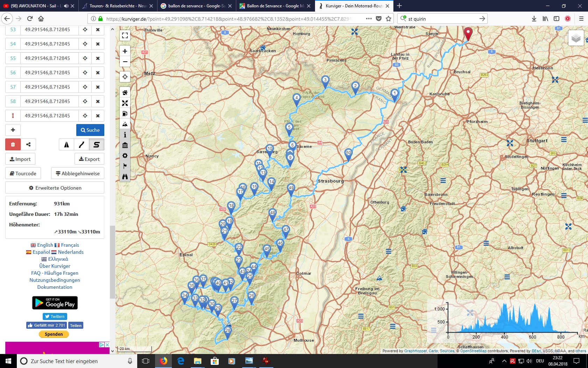
Task: Select slightly curvy routing mode
Action: pyautogui.click(x=82, y=144)
